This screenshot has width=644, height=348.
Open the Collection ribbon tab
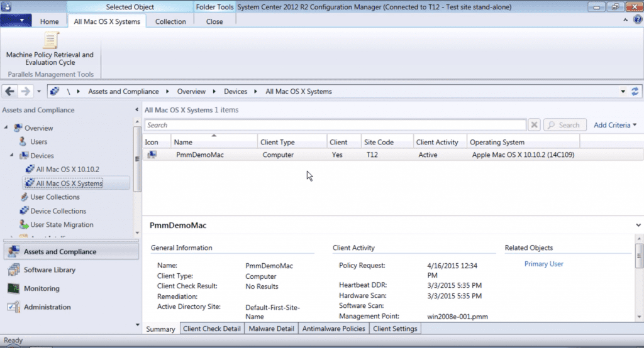point(170,21)
